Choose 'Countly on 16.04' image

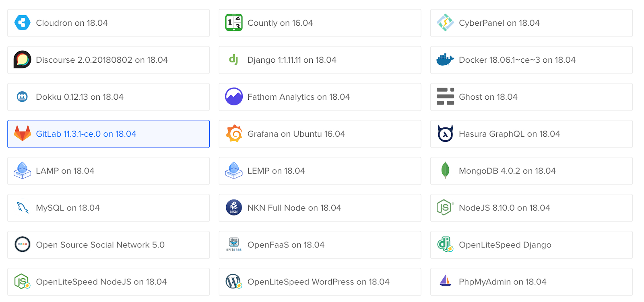pyautogui.click(x=320, y=23)
